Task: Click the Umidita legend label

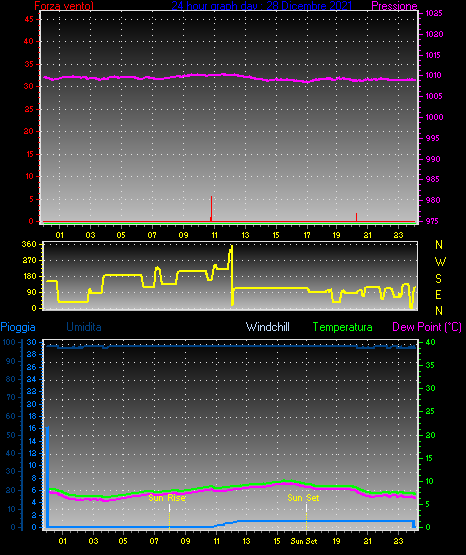Action: pyautogui.click(x=84, y=327)
